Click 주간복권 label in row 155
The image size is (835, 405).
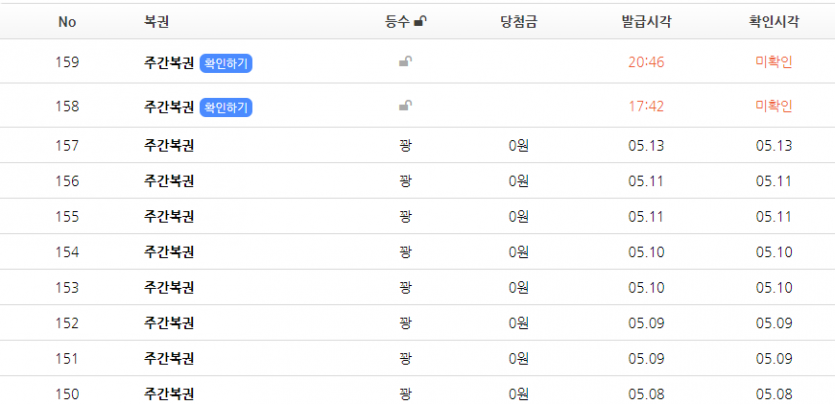[x=168, y=217]
